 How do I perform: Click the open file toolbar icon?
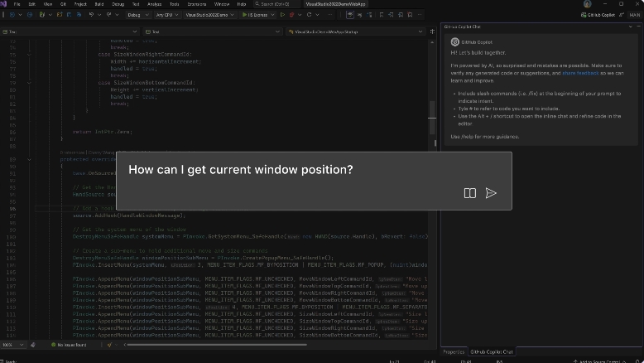click(x=60, y=15)
